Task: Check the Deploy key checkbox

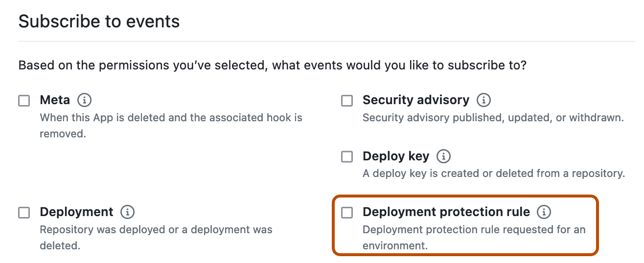Action: [347, 157]
